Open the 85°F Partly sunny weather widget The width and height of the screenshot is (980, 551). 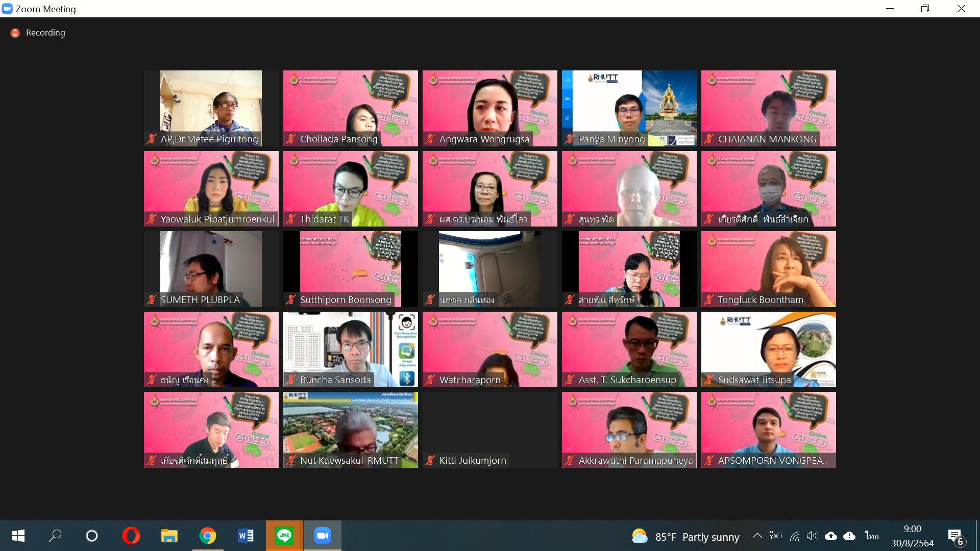point(685,537)
